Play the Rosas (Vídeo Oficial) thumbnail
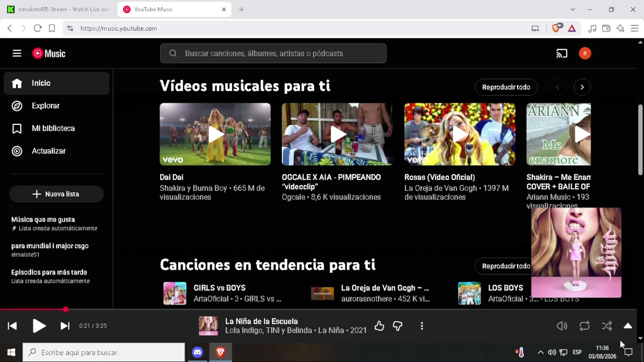Screen dimensions: 644x362 (x=460, y=134)
